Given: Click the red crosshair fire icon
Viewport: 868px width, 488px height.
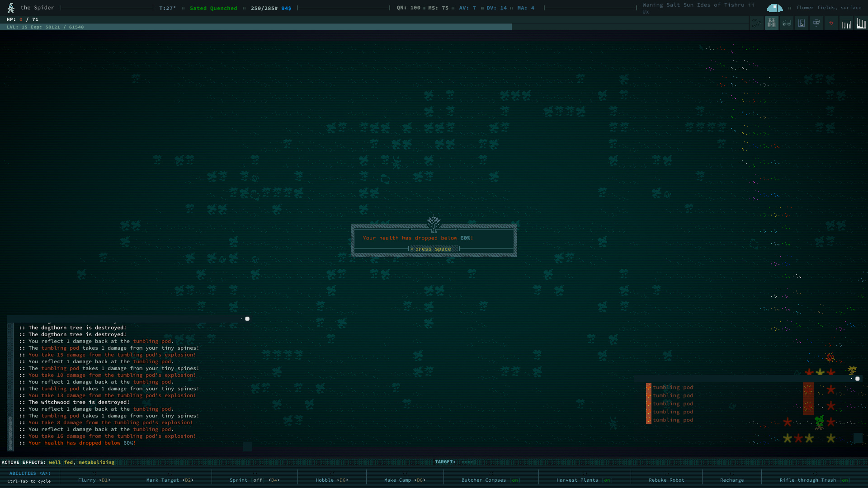Looking at the screenshot, I should 831,23.
